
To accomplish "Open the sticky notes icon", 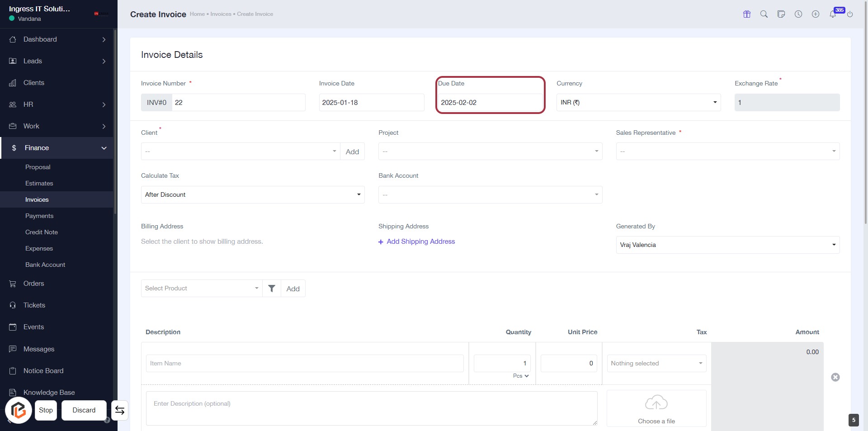I will [781, 14].
